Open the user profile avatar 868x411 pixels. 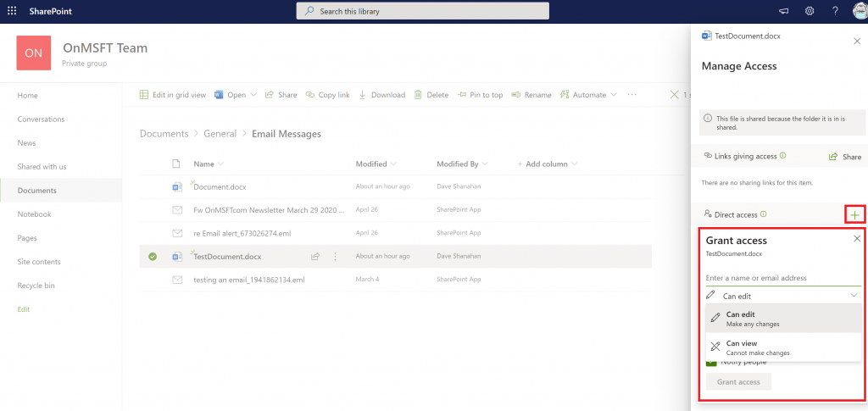tap(861, 11)
